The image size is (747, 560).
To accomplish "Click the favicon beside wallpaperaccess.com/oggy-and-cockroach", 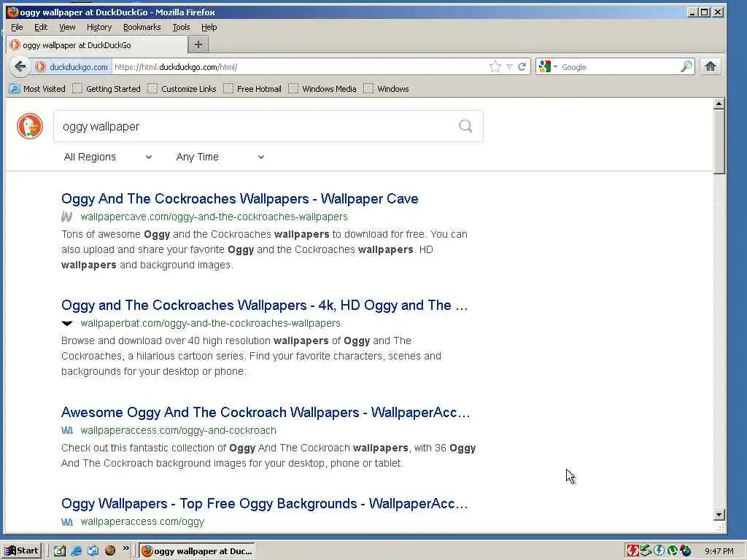I will [66, 430].
